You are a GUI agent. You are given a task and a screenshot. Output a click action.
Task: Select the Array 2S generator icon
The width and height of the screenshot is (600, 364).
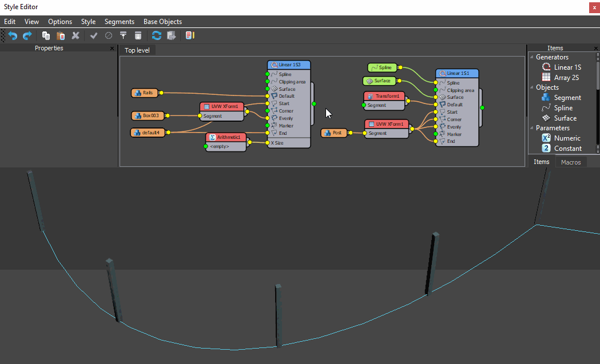[547, 77]
